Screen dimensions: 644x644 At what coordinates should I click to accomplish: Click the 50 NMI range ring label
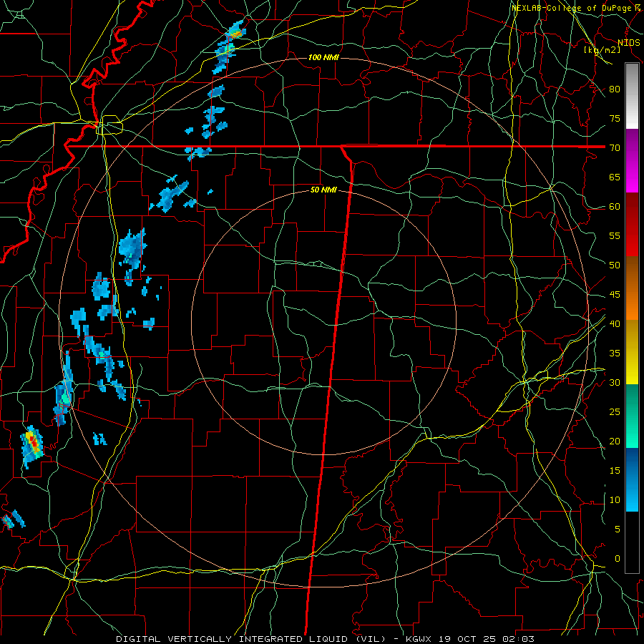(323, 190)
